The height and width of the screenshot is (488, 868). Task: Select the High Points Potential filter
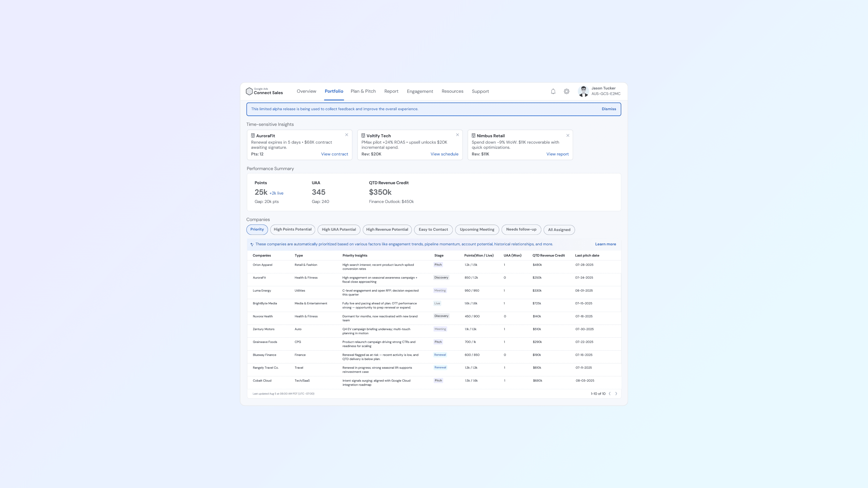click(293, 230)
